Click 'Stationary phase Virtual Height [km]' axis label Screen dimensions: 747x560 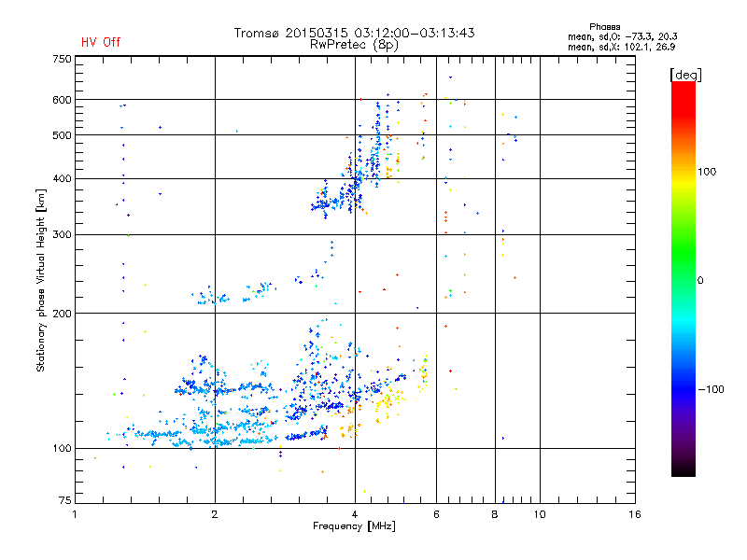41,281
